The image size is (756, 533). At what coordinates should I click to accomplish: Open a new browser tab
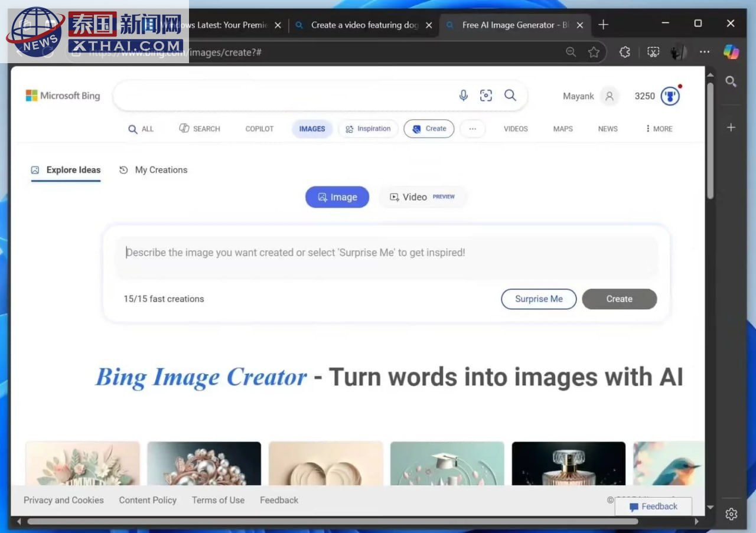pyautogui.click(x=603, y=25)
